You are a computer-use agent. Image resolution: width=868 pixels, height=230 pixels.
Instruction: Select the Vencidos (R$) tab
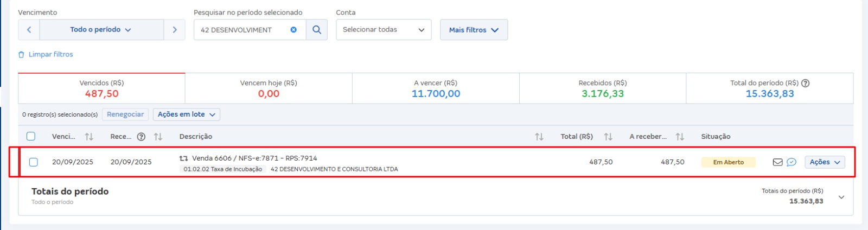[101, 88]
